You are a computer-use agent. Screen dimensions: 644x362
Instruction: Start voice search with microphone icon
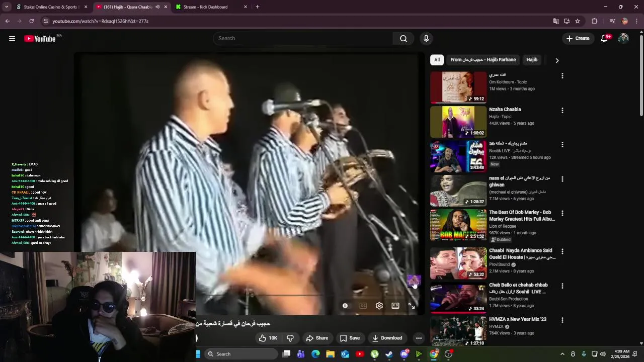(426, 39)
